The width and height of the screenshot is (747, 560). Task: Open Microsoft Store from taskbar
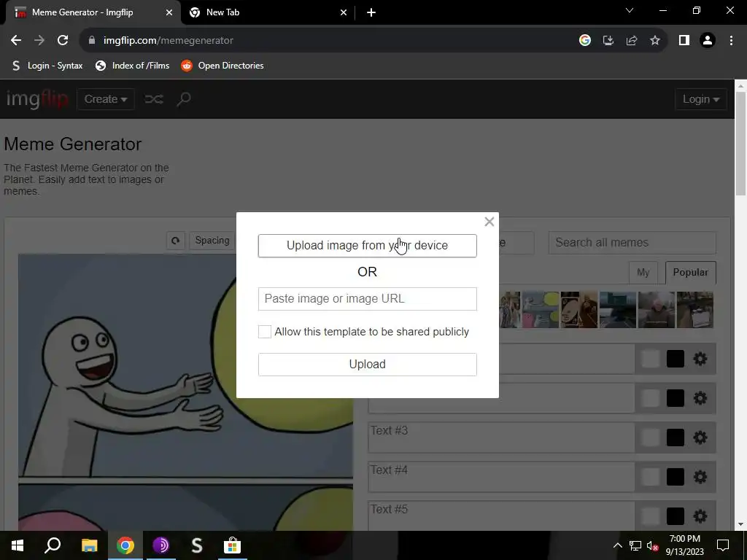pos(232,545)
